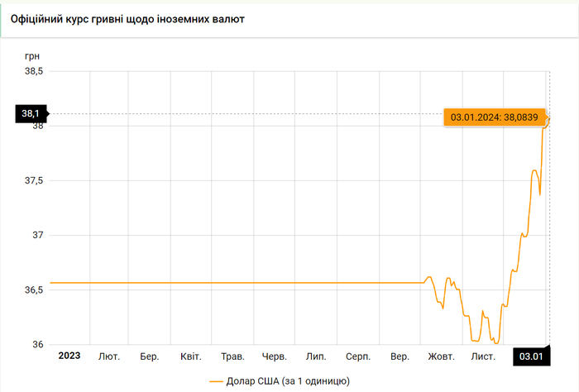Select the Лип. month axis label
This screenshot has width=579, height=392.
[x=315, y=356]
